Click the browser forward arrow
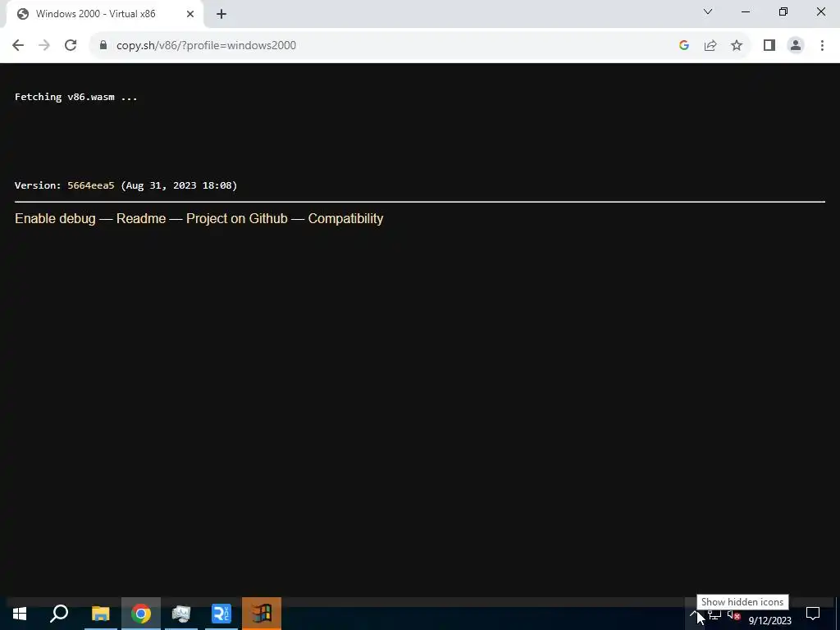The height and width of the screenshot is (630, 840). 44,46
